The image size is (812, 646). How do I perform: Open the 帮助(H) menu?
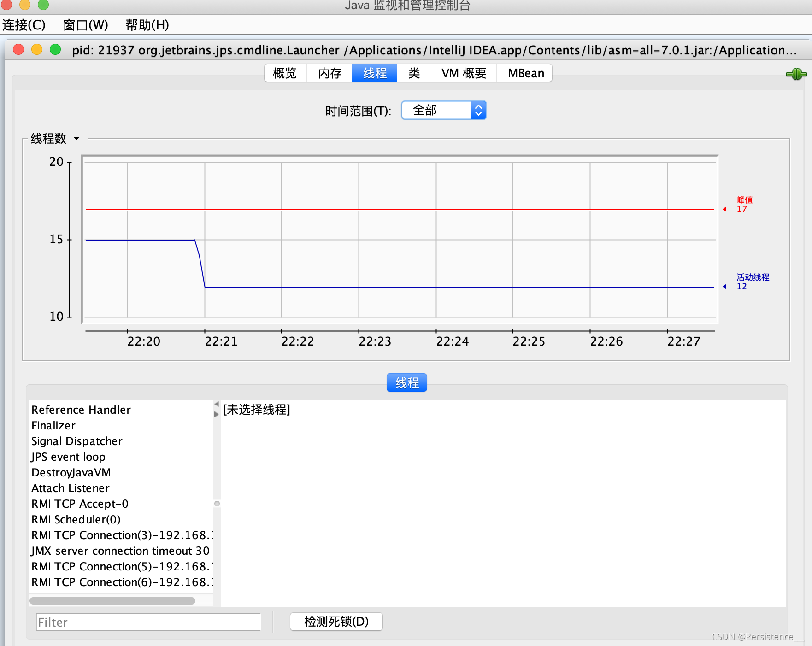(x=147, y=25)
